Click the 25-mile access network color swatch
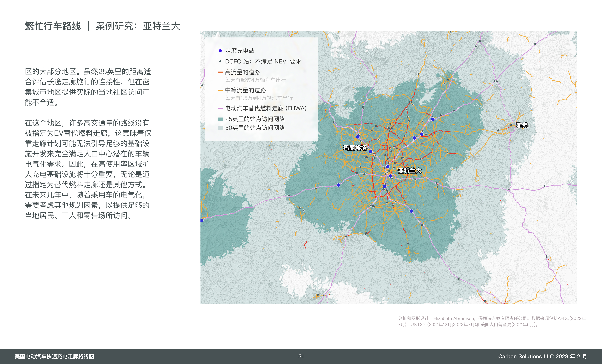The width and height of the screenshot is (602, 364). pos(220,119)
